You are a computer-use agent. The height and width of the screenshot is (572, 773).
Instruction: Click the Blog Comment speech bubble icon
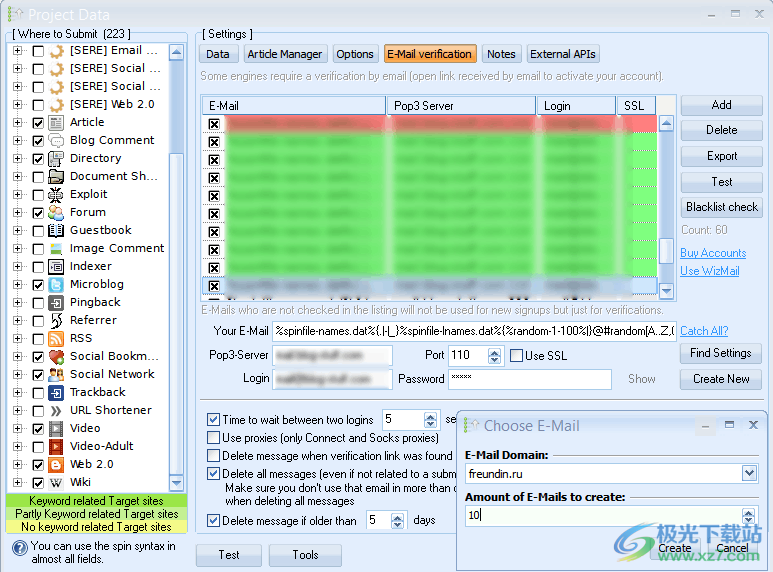coord(56,141)
